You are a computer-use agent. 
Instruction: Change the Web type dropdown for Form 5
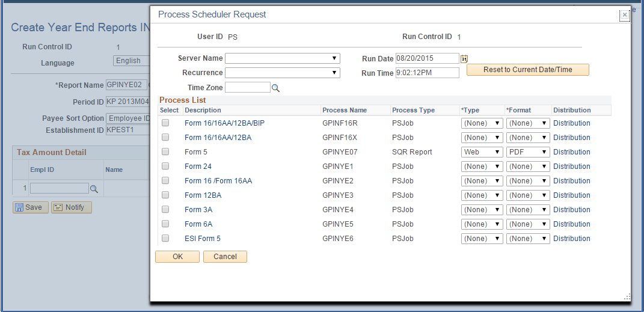click(482, 152)
